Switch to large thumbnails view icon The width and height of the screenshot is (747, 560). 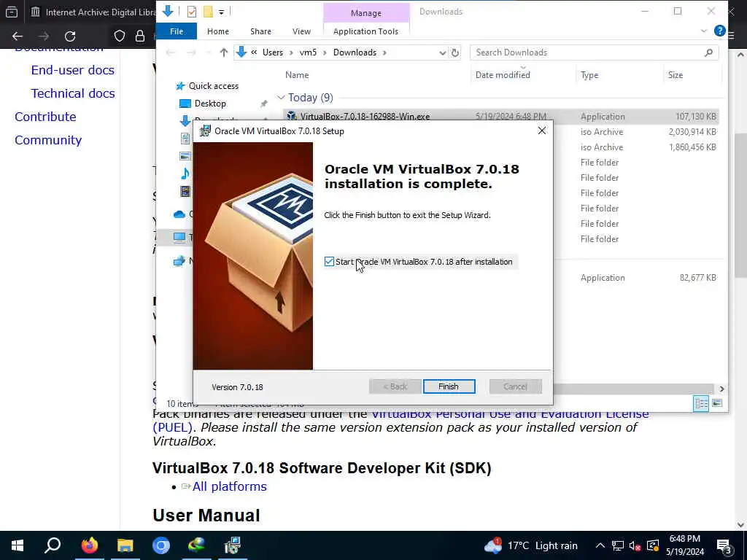pyautogui.click(x=716, y=403)
